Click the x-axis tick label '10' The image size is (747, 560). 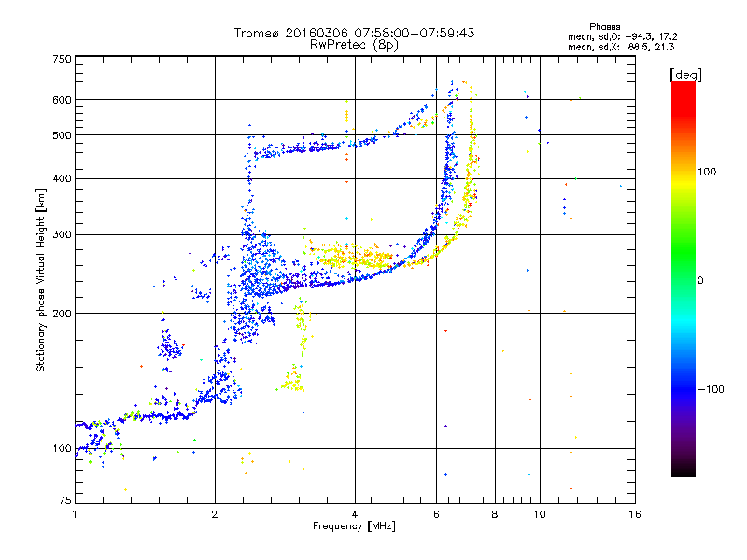tap(540, 514)
